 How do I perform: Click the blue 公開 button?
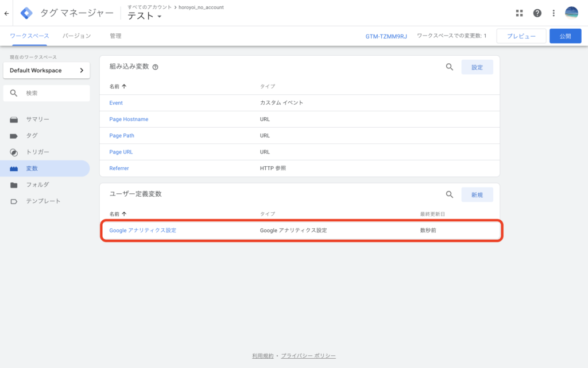(x=565, y=36)
